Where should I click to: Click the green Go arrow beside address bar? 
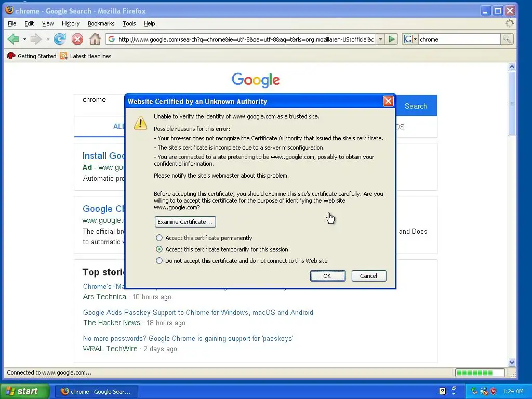pos(392,39)
